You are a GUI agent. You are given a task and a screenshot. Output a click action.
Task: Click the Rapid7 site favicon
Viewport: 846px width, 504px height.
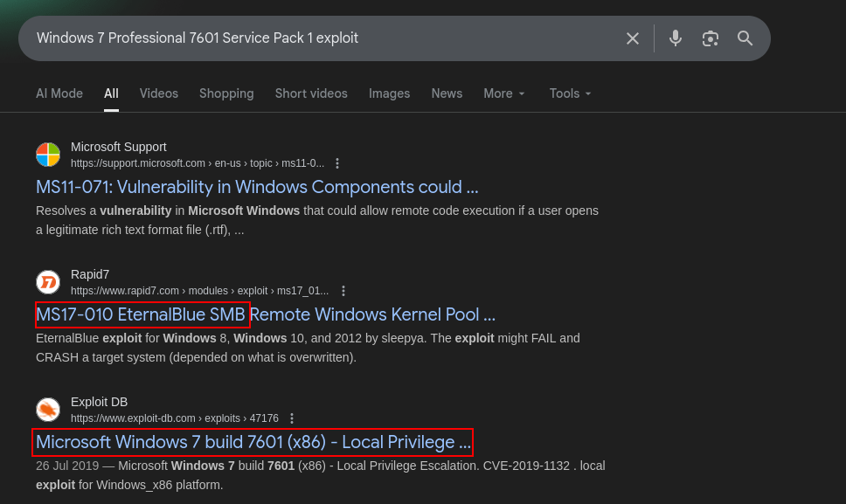coord(48,282)
